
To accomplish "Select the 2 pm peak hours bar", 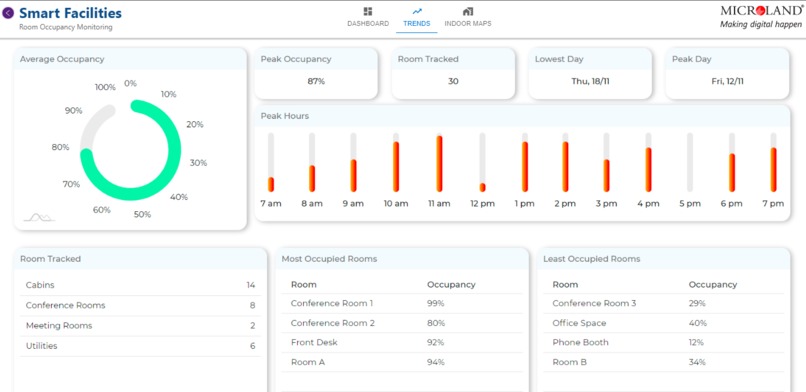I will 565,162.
